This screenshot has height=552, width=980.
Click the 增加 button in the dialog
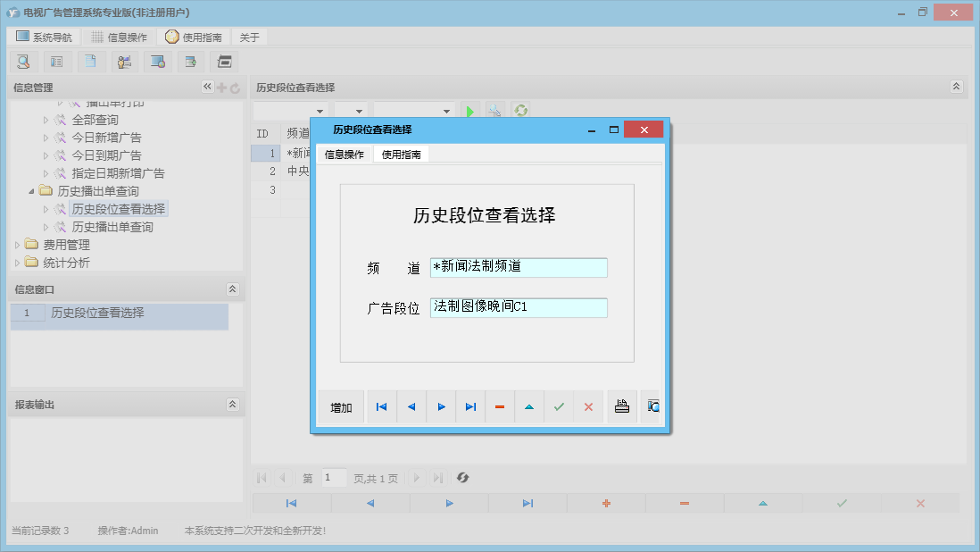click(x=340, y=406)
